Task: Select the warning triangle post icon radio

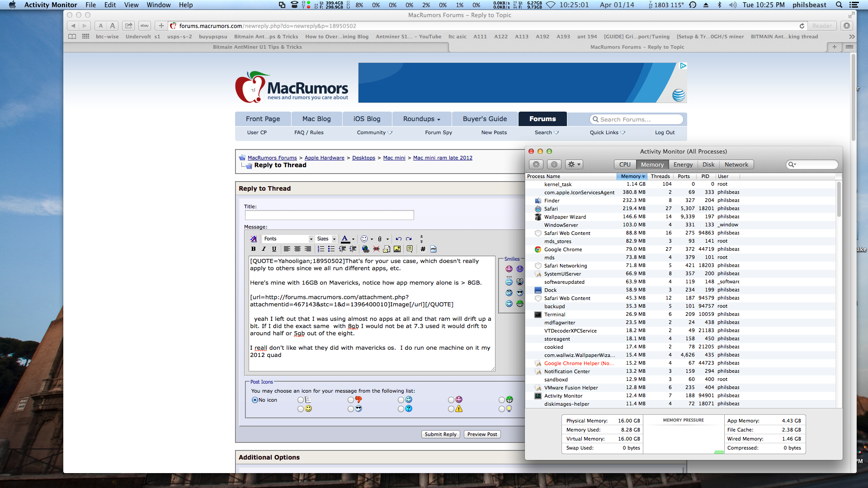Action: tap(451, 409)
